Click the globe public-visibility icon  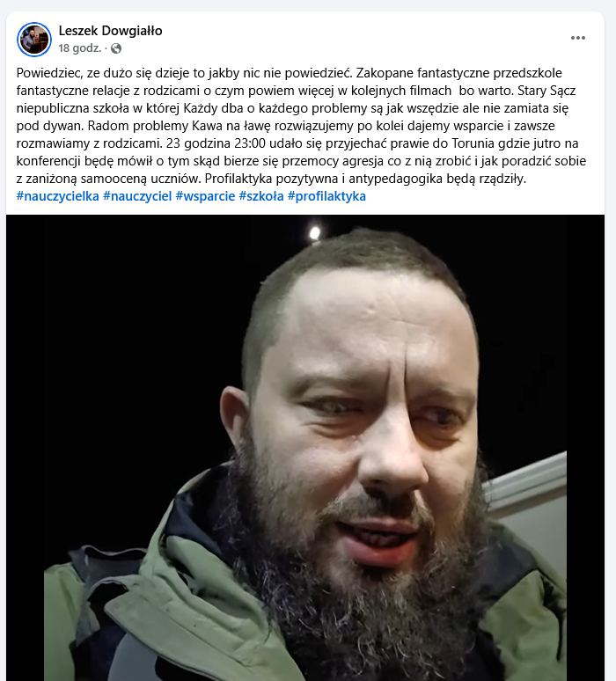tap(116, 48)
